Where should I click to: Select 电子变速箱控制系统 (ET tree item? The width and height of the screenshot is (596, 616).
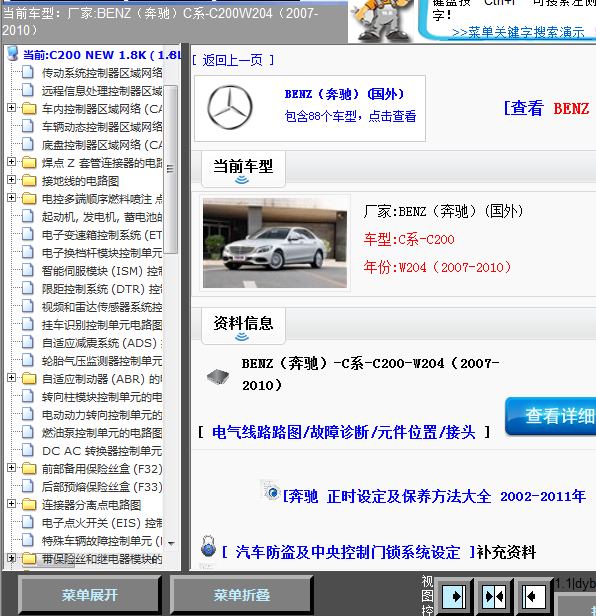102,235
